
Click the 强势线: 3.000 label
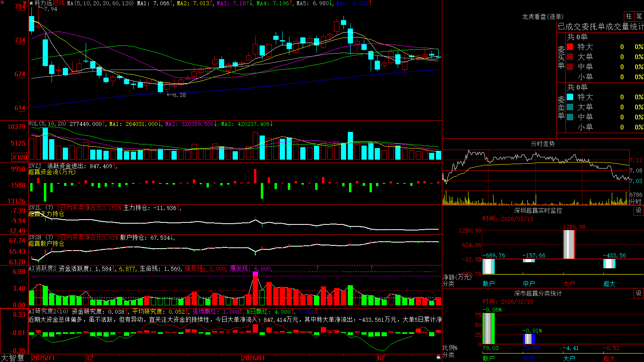[205, 269]
